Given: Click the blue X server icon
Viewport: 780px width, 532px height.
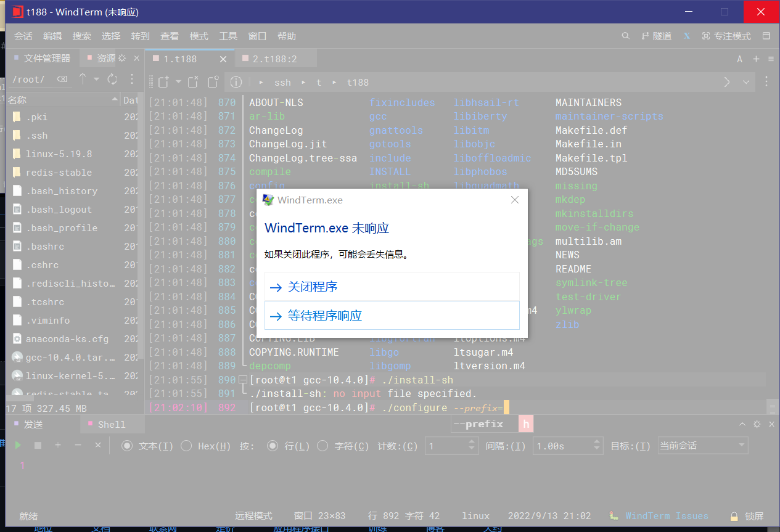Looking at the screenshot, I should [687, 36].
